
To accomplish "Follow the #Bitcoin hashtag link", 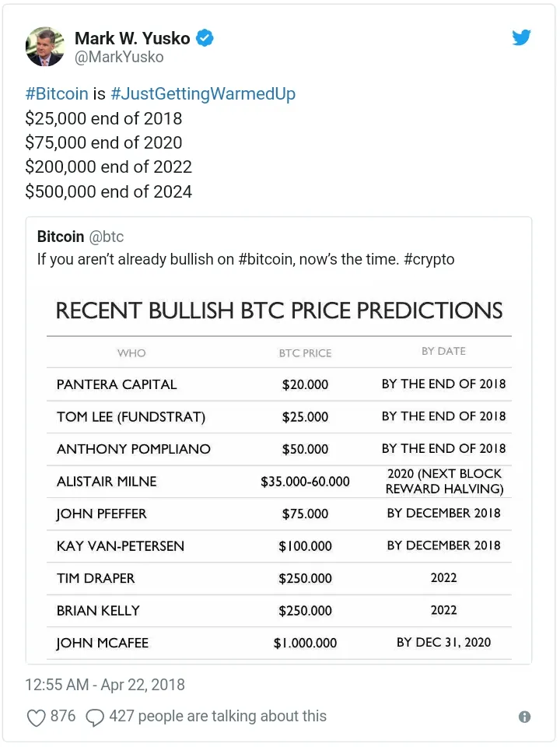I will coord(57,93).
